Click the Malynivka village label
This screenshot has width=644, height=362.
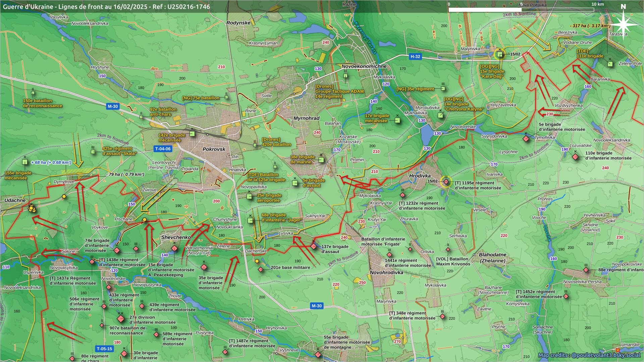[x=470, y=49]
